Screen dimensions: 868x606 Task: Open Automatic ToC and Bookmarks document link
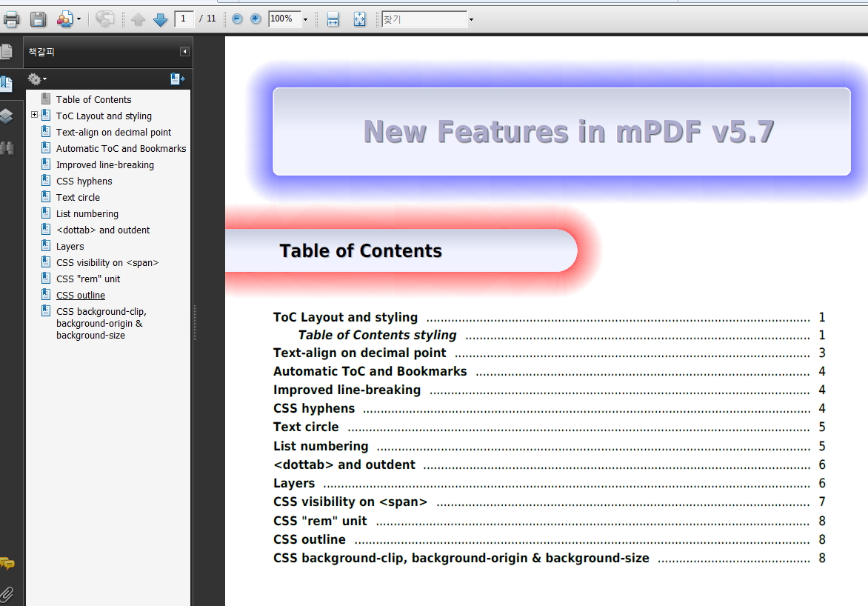pos(370,371)
